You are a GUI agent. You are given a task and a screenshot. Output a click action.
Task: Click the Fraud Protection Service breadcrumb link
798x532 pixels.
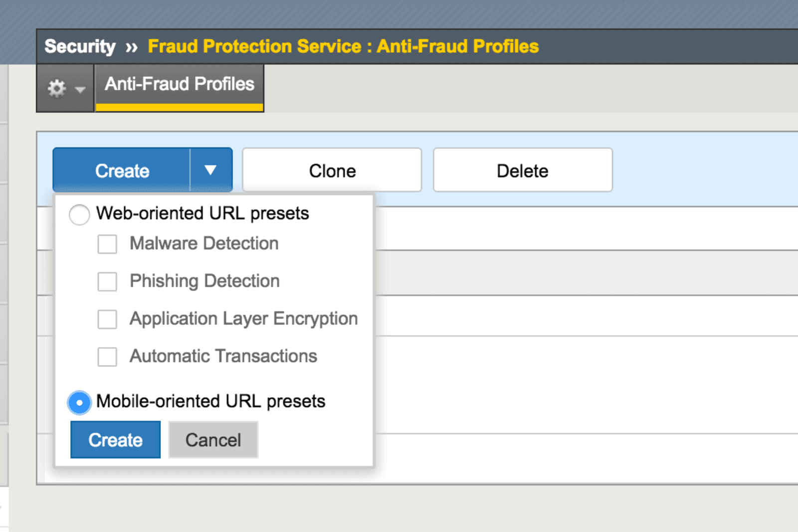pos(258,46)
